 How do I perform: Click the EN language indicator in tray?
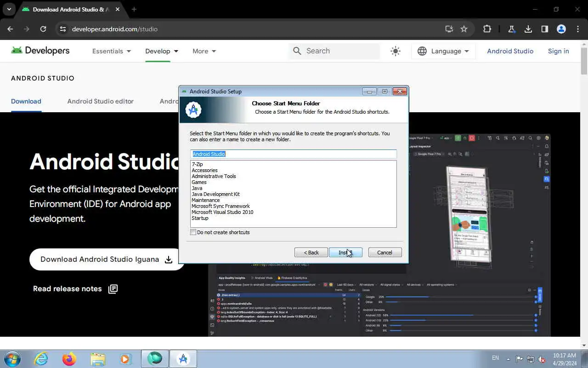(495, 358)
